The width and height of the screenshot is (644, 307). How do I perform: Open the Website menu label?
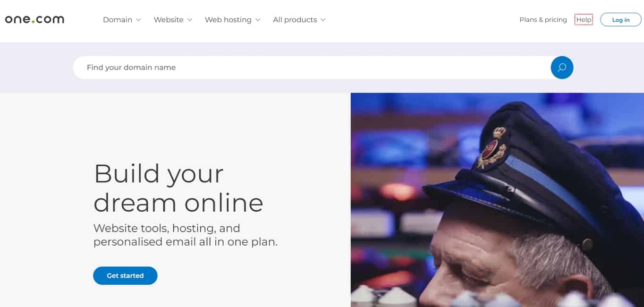(169, 20)
